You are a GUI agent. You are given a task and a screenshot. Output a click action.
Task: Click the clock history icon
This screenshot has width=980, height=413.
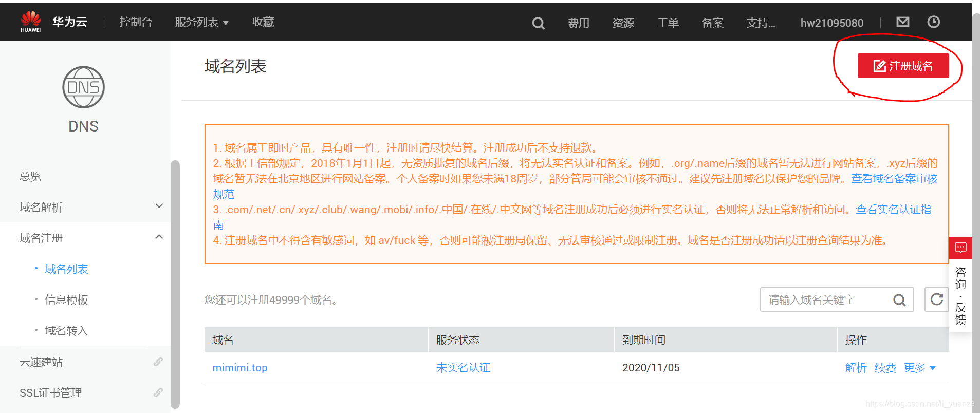click(x=933, y=22)
